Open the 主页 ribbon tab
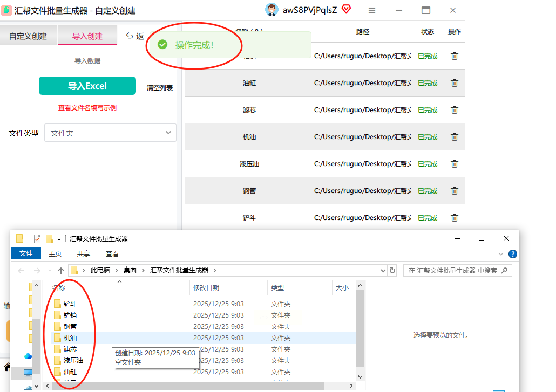Screen dimensions: 556x392 pos(55,253)
